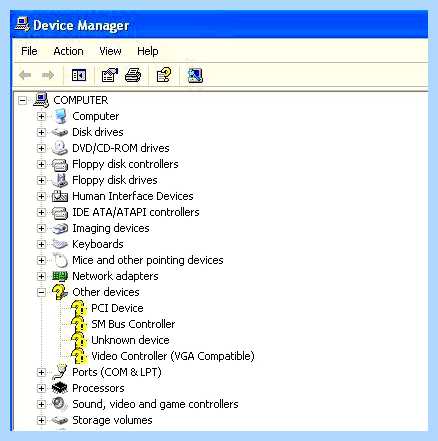Select the SM Bus Controller entry
Image resolution: width=438 pixels, height=441 pixels.
click(133, 324)
